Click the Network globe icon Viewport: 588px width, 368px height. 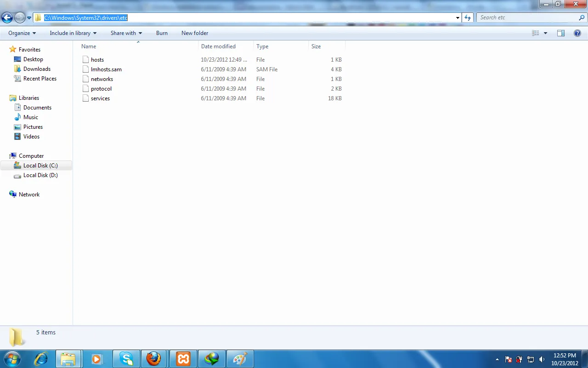(13, 194)
